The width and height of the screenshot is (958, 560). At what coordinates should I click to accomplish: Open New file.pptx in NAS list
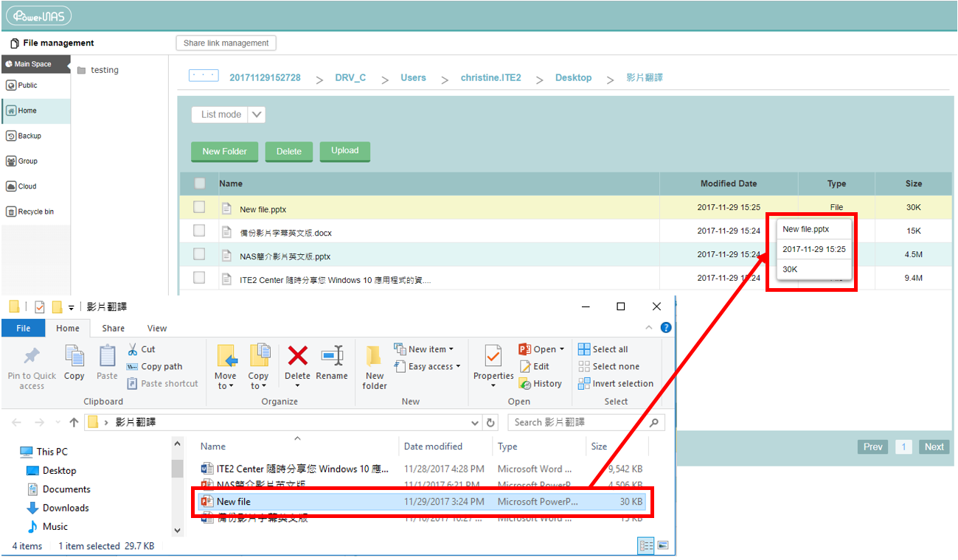[x=263, y=209]
